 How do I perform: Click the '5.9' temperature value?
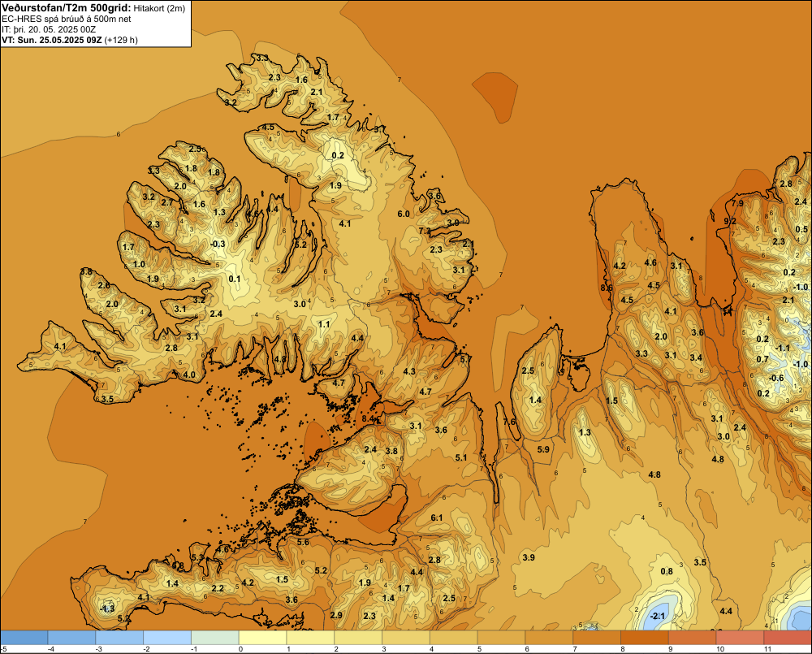[543, 449]
